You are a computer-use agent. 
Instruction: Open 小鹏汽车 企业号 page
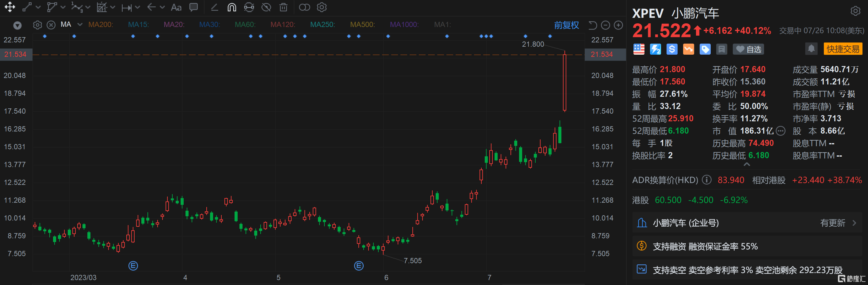tap(747, 223)
